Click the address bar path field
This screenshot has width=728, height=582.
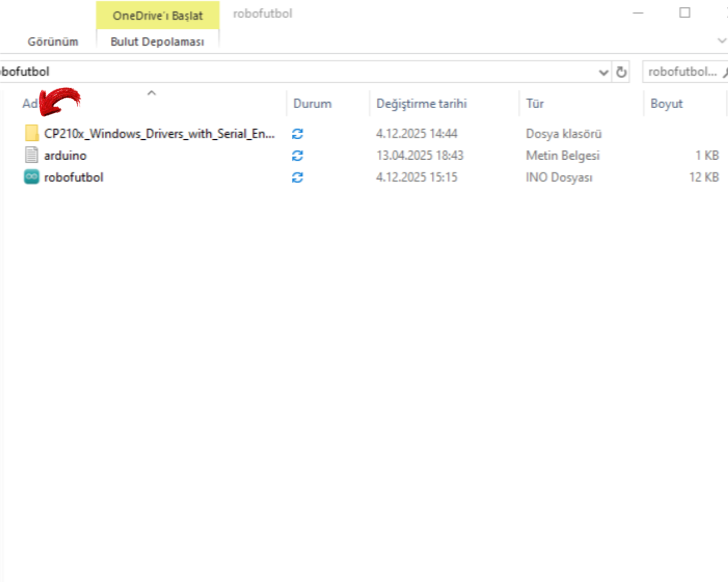point(283,72)
